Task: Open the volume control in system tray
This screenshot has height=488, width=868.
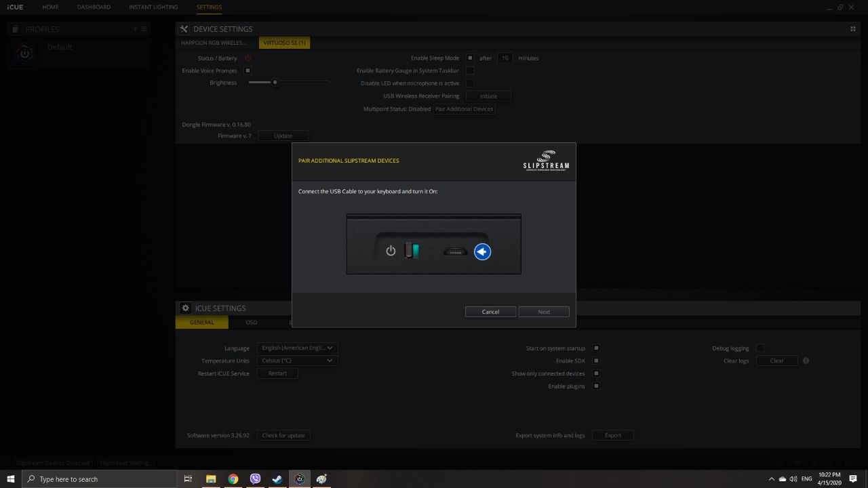Action: (793, 479)
